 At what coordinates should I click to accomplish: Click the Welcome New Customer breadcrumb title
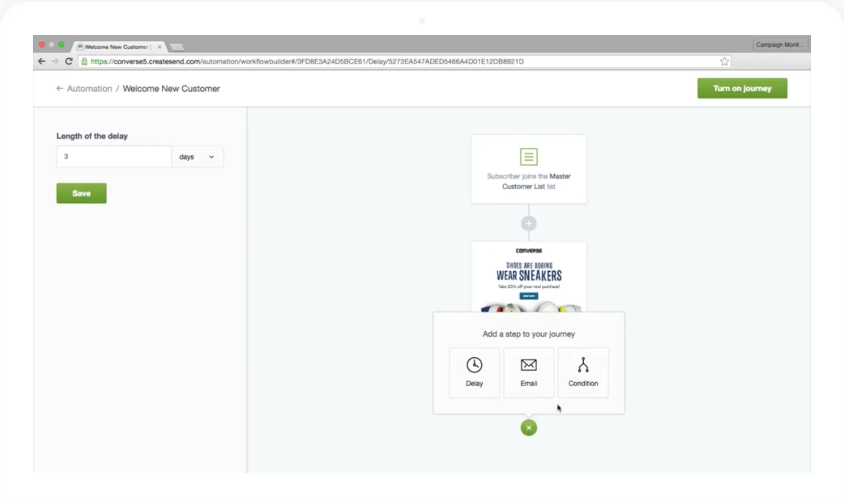171,89
